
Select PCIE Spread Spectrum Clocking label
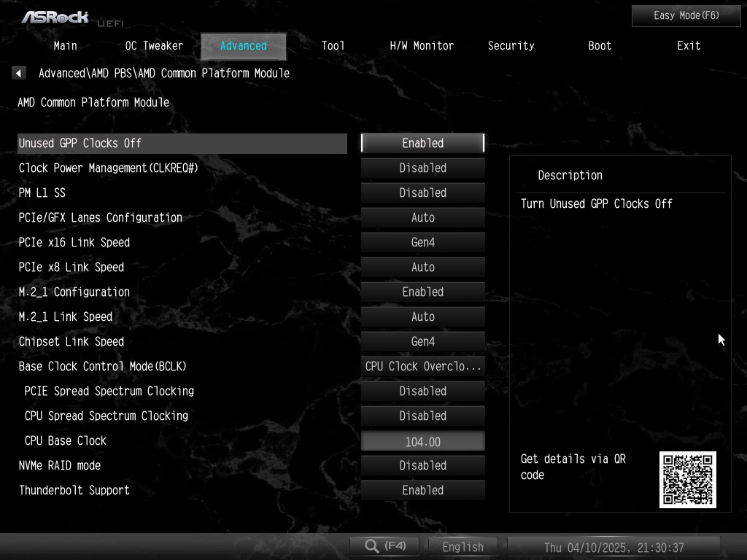coord(109,391)
